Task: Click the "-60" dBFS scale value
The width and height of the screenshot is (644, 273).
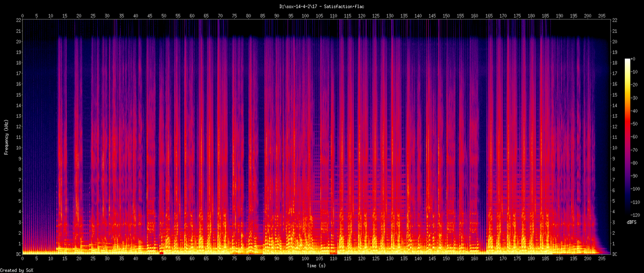Action: (634, 137)
